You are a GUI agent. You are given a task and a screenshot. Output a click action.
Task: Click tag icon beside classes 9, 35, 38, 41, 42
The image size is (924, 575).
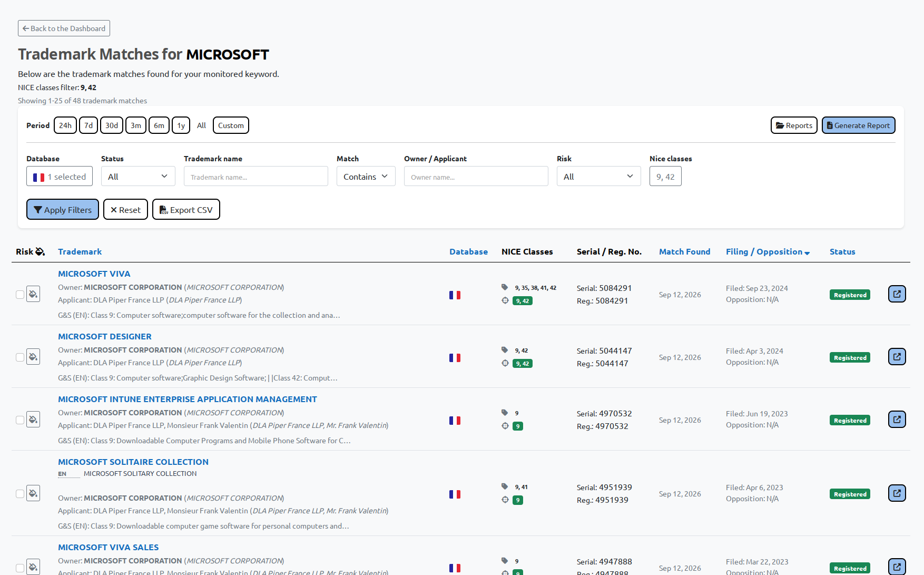point(505,287)
